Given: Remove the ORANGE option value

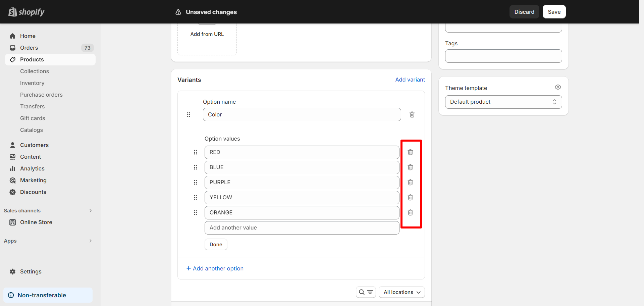Looking at the screenshot, I should [410, 213].
